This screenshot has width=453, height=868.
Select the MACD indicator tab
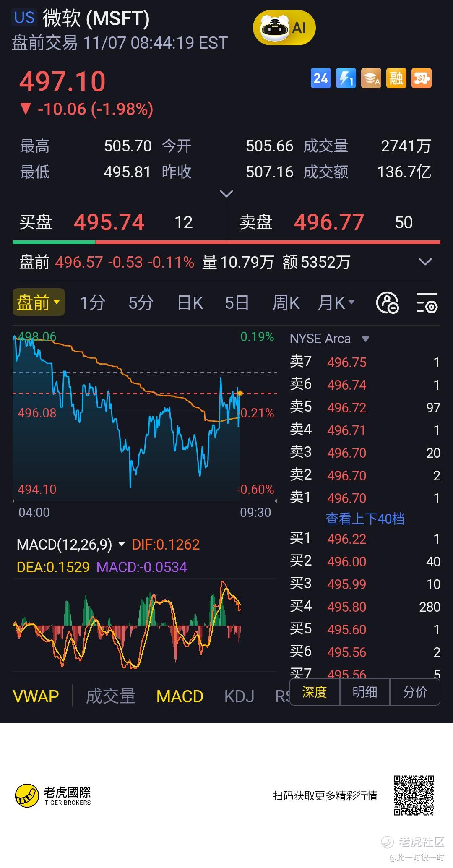(x=180, y=696)
